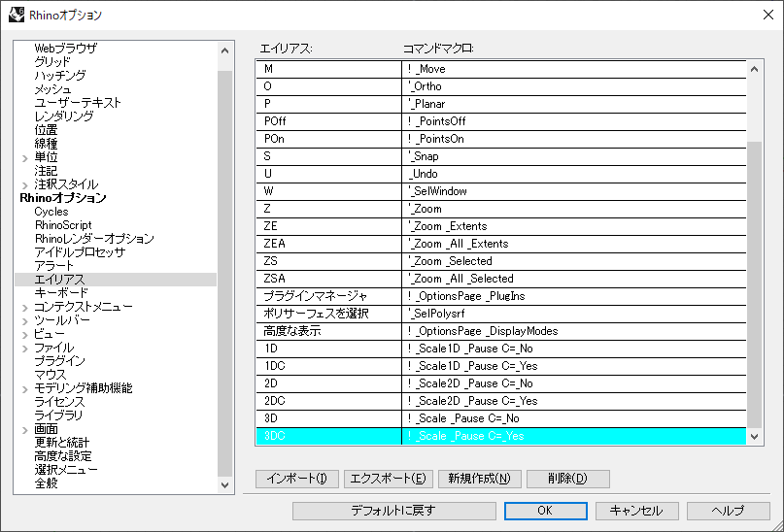Select the エイリアス tree item
The image size is (784, 532).
tap(59, 280)
